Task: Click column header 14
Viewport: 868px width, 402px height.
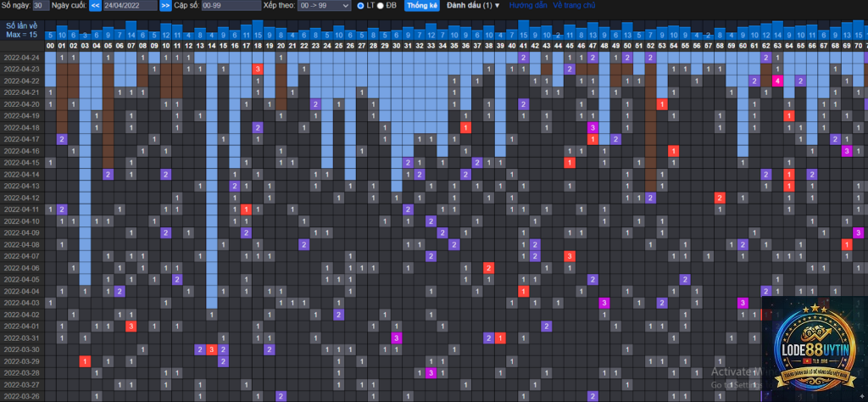Action: (211, 46)
